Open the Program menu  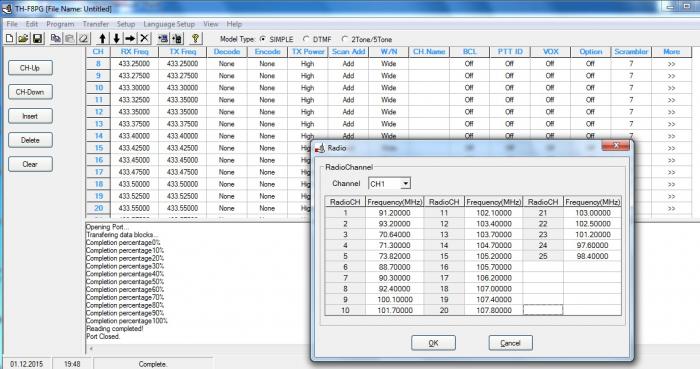[60, 24]
